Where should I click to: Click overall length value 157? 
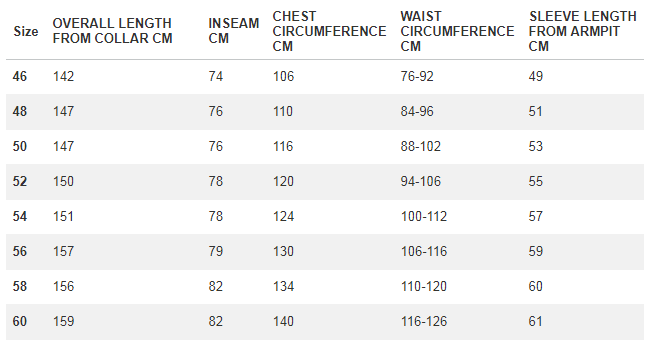63,251
